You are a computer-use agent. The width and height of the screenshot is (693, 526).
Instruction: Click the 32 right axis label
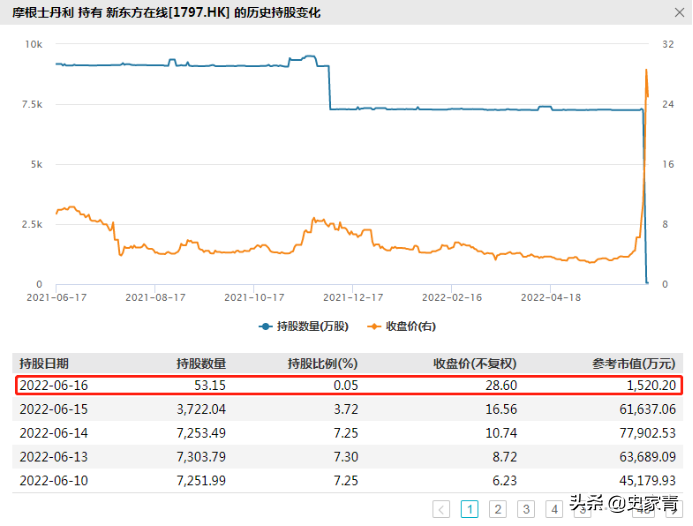pos(668,44)
